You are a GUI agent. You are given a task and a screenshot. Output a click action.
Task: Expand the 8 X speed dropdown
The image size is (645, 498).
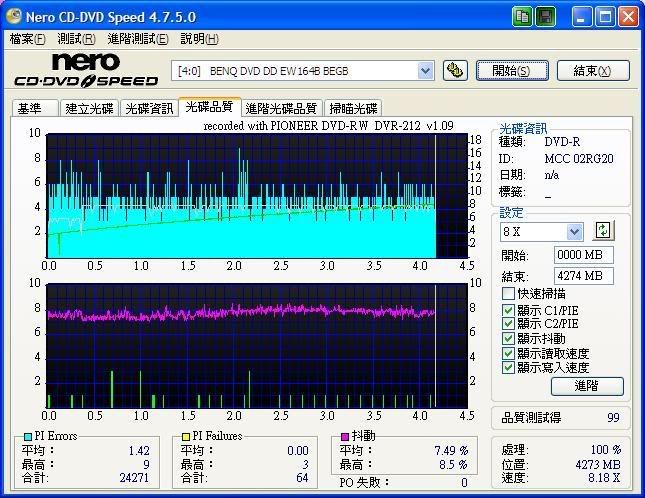tap(574, 232)
